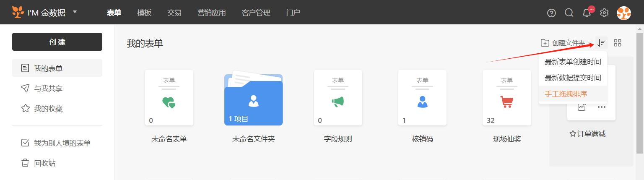Open the three-dot more menu on 订单满减 card

[602, 107]
